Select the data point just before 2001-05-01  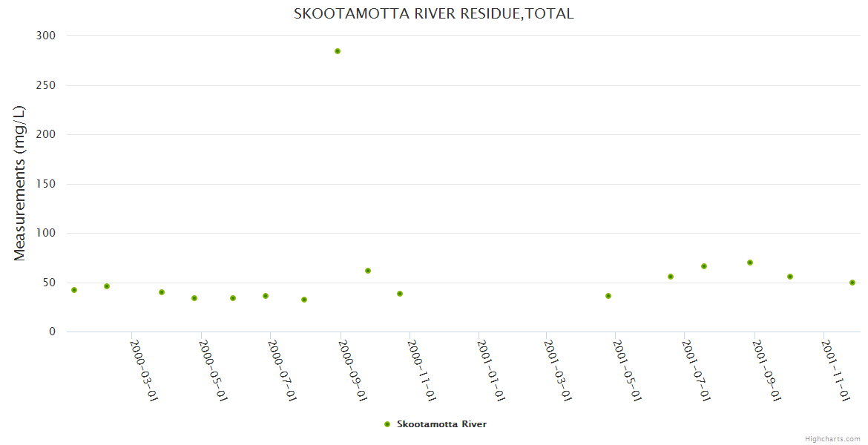(608, 296)
